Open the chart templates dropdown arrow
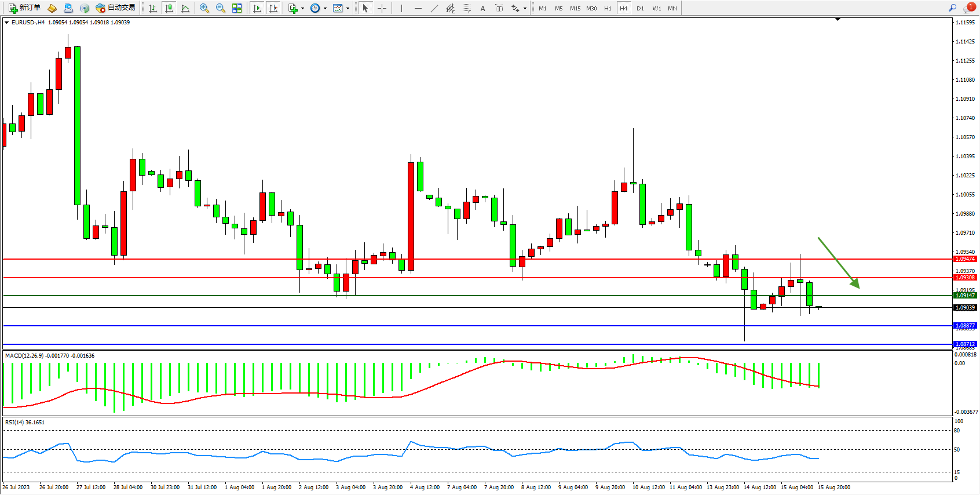Screen dimensions: 980x495 (348, 8)
